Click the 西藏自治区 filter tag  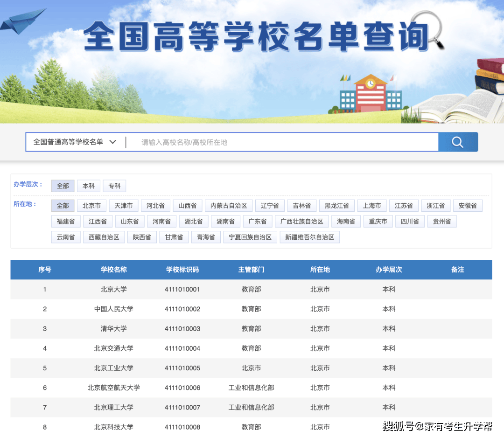point(104,237)
